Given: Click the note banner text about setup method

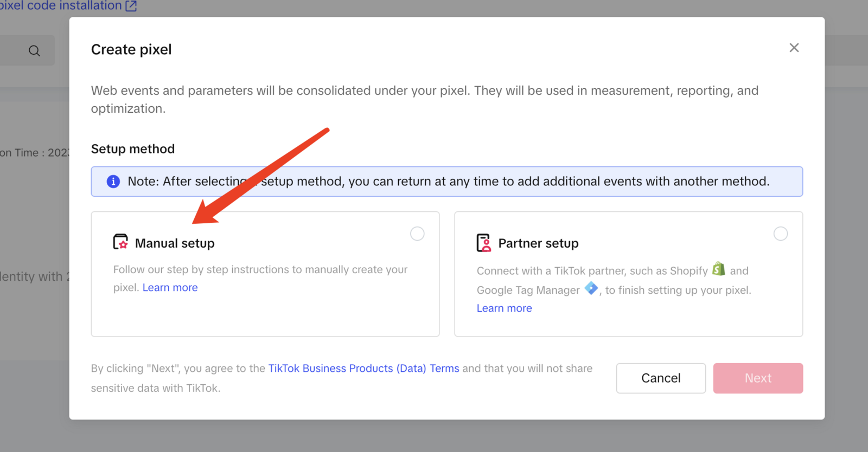Looking at the screenshot, I should 448,182.
